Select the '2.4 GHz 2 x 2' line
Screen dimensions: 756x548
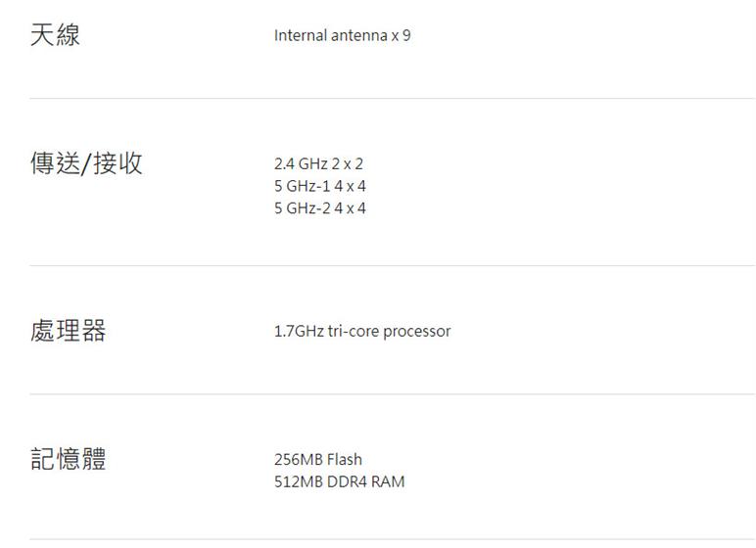318,163
